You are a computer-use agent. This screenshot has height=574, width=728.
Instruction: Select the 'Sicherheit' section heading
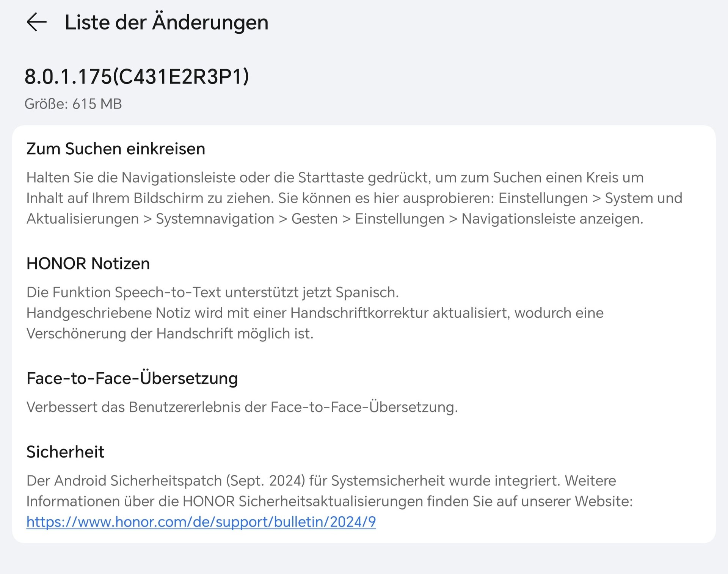[x=65, y=452]
